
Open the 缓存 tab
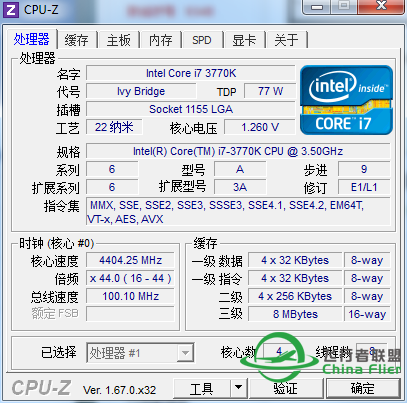pyautogui.click(x=77, y=40)
